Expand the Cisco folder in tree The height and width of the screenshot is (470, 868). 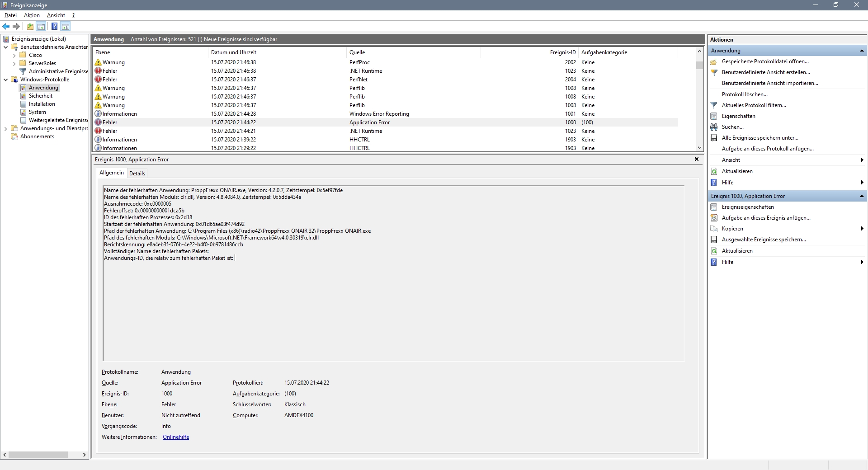(14, 55)
